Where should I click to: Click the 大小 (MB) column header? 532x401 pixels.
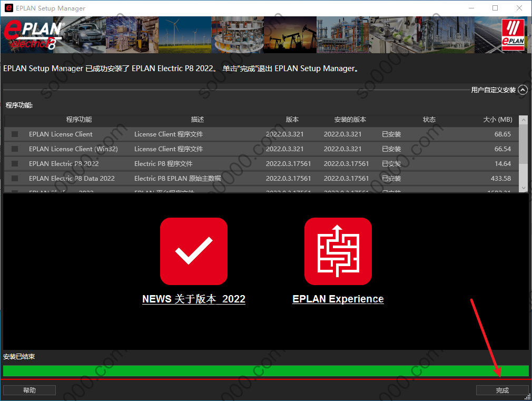tap(498, 120)
